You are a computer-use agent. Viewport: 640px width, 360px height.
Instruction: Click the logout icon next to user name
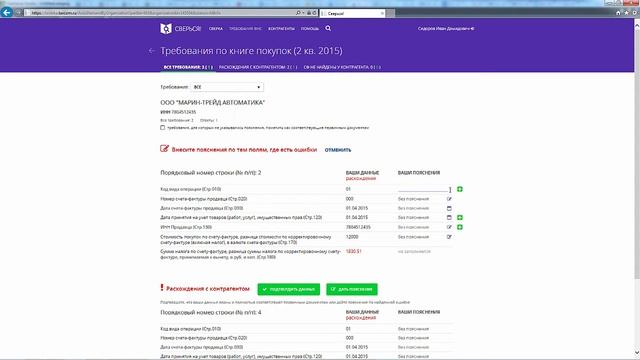(472, 29)
